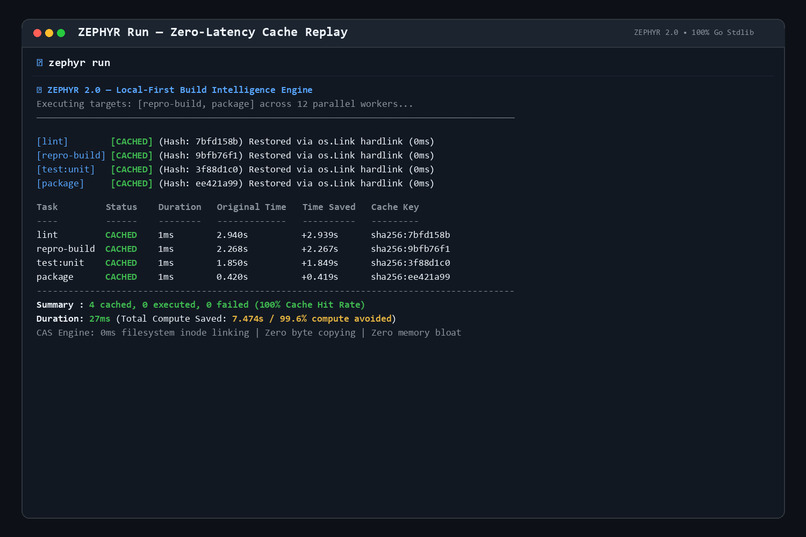Click hash 7bfd158b in the lint log line
Screen dimensions: 806x537
click(216, 141)
